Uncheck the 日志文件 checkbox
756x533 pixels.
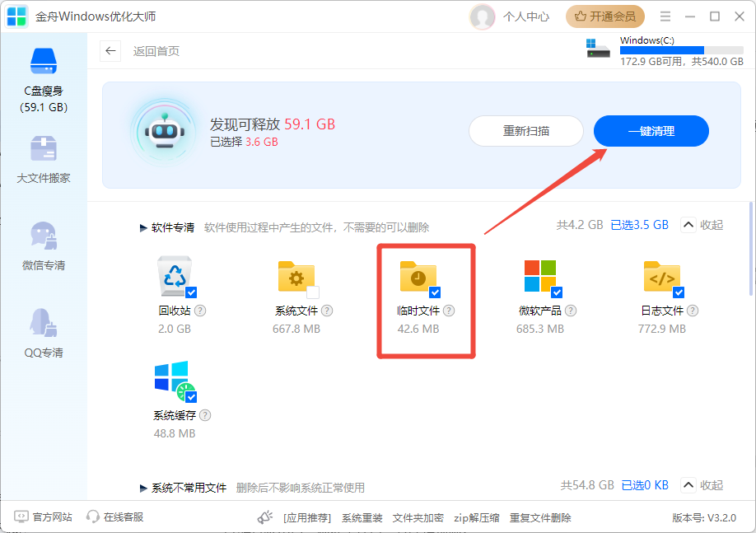click(679, 292)
